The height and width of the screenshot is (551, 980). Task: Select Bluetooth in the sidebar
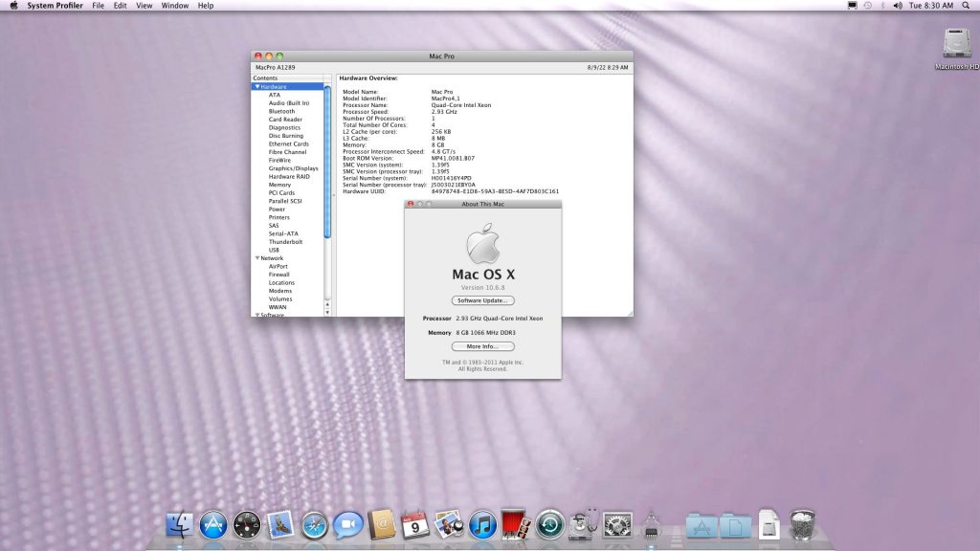click(282, 111)
